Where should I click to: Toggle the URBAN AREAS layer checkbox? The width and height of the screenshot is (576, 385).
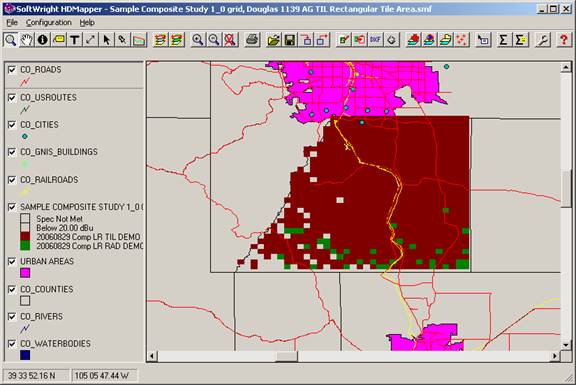coord(12,262)
